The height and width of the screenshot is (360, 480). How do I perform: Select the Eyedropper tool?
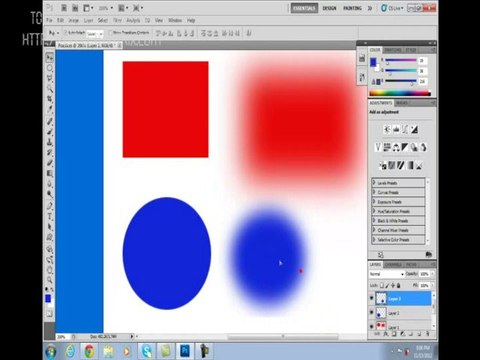[50, 109]
